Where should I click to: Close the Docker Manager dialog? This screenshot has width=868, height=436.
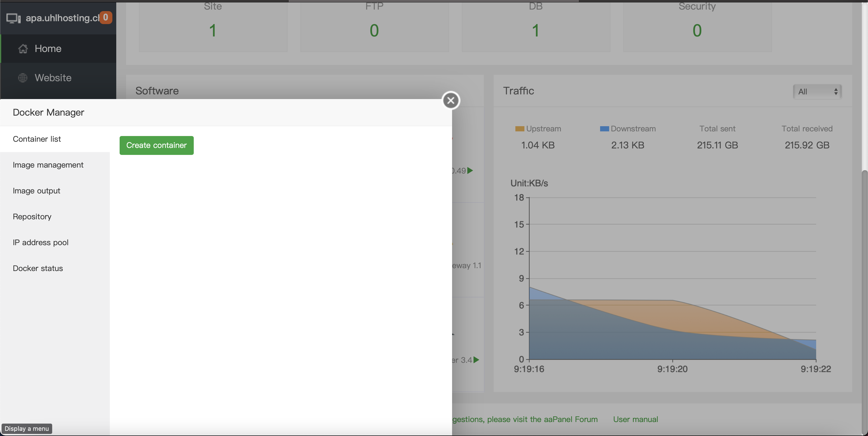451,100
